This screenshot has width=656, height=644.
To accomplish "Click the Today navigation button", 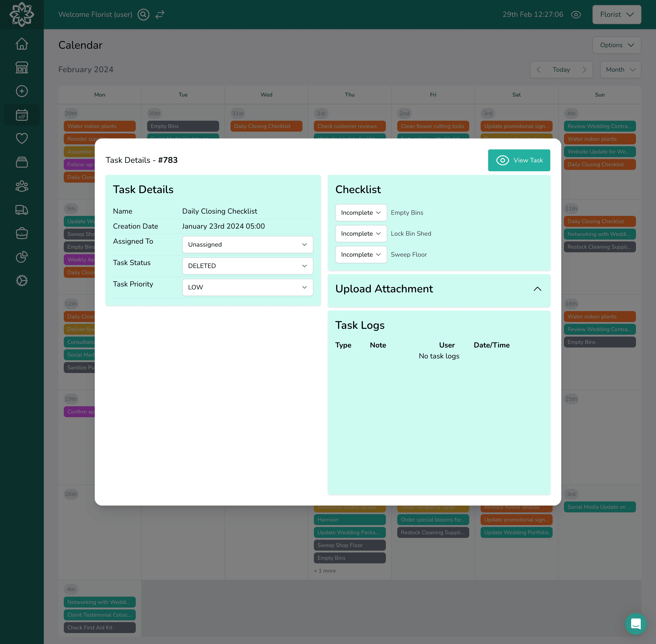I will tap(561, 70).
